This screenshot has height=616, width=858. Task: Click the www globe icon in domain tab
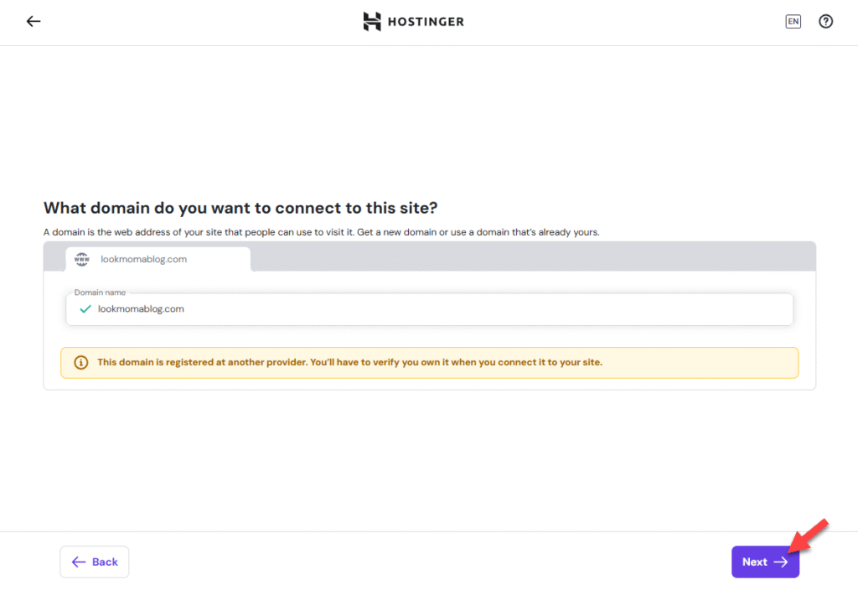pos(82,260)
